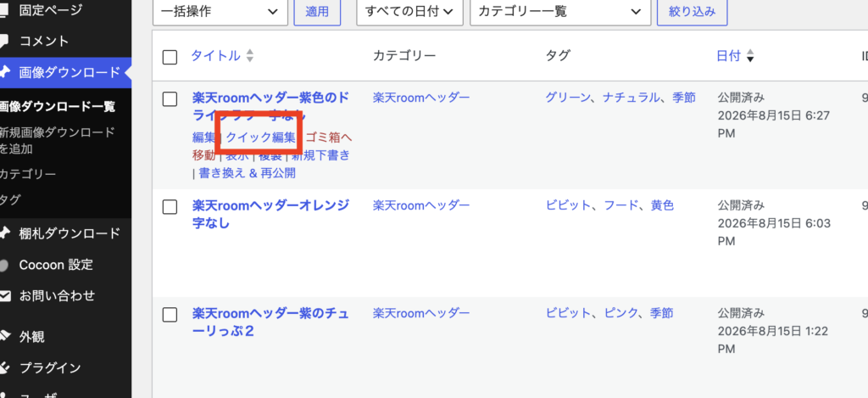Open Cocoon 設定 in the sidebar
Image resolution: width=868 pixels, height=398 pixels.
56,265
